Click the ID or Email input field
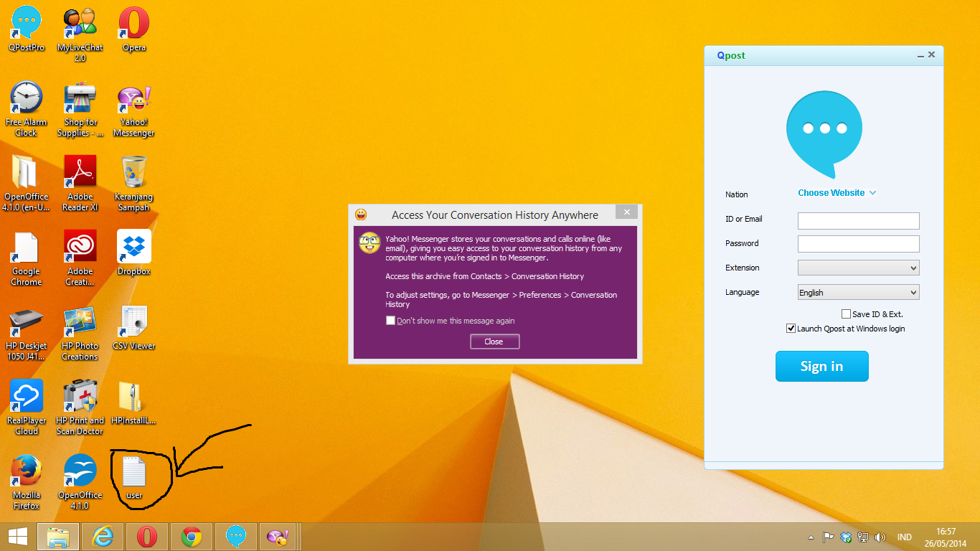This screenshot has width=980, height=551. [x=858, y=220]
